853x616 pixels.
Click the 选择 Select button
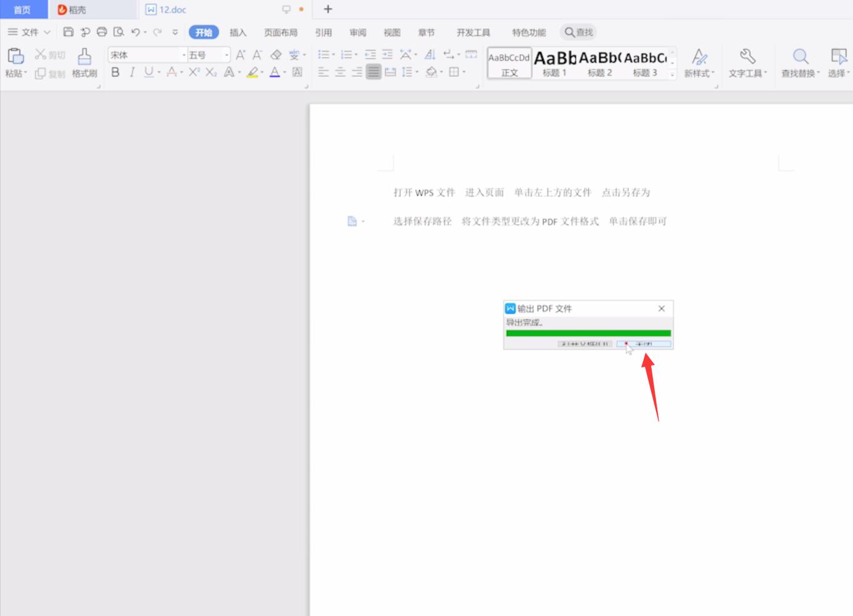coord(839,64)
